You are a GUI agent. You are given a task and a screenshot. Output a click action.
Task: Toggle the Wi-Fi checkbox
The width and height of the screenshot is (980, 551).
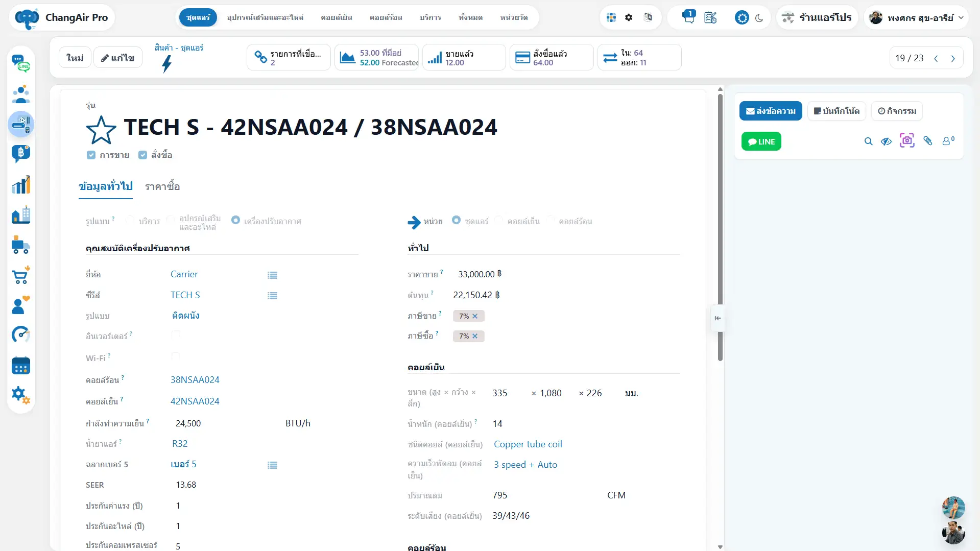(x=176, y=356)
